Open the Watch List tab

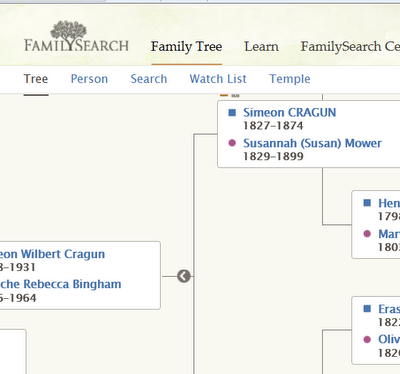218,79
